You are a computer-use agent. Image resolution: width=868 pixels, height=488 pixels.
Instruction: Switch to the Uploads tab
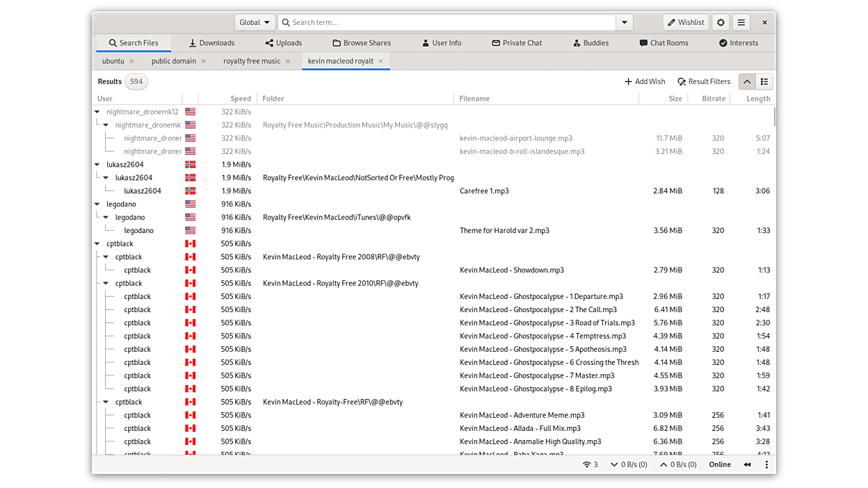click(x=284, y=43)
